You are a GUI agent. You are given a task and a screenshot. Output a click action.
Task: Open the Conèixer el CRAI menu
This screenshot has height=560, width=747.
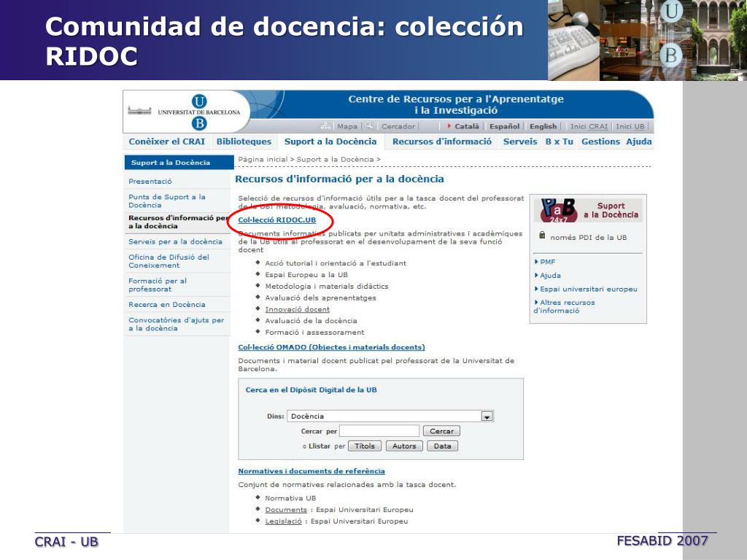point(167,141)
